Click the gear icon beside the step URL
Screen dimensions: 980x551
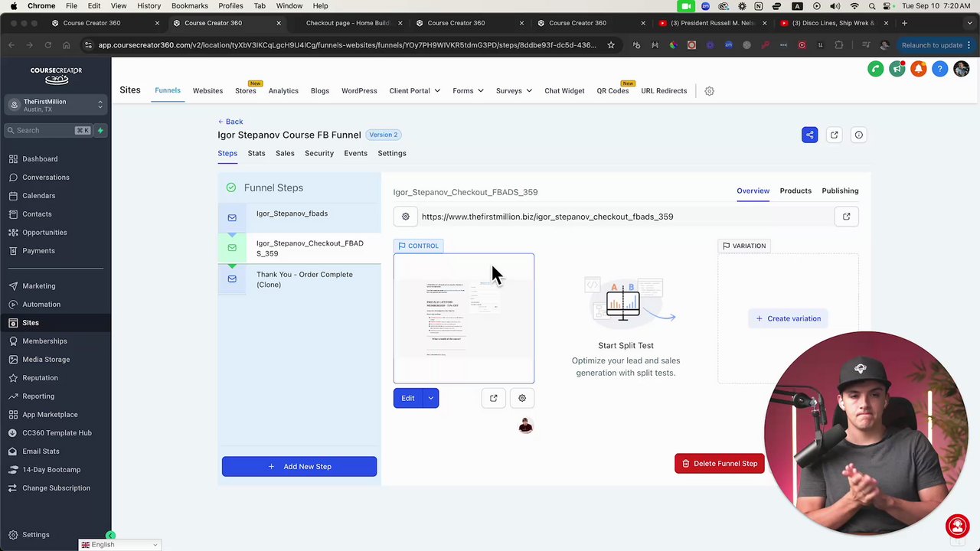(406, 217)
